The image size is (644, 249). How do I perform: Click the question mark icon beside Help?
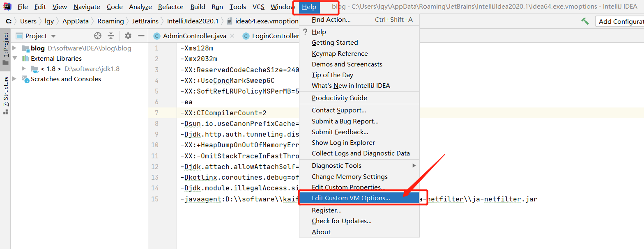coord(305,32)
